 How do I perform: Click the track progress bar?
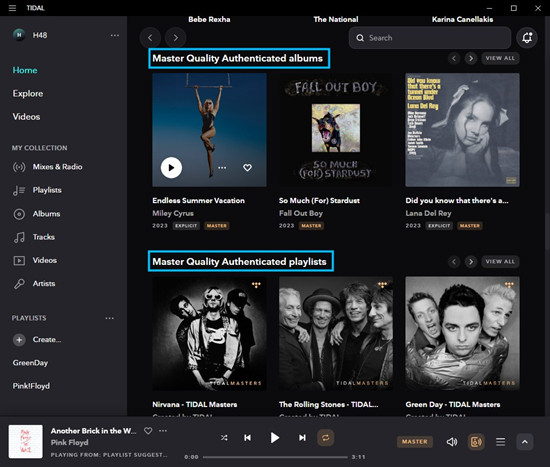(x=275, y=457)
